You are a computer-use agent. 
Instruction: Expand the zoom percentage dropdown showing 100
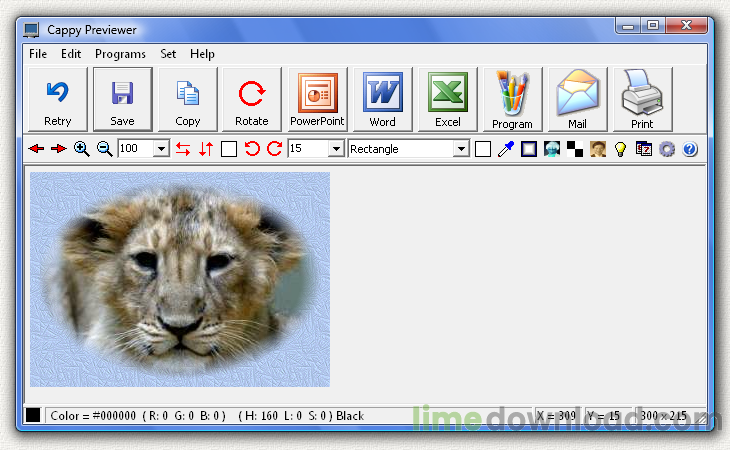[x=161, y=149]
